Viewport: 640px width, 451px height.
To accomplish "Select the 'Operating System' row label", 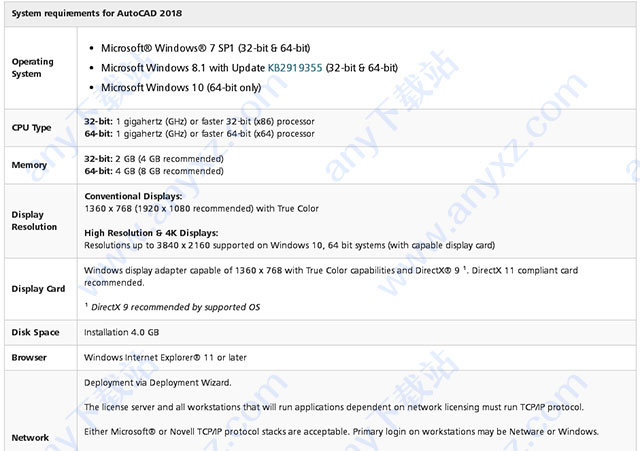I will (33, 68).
